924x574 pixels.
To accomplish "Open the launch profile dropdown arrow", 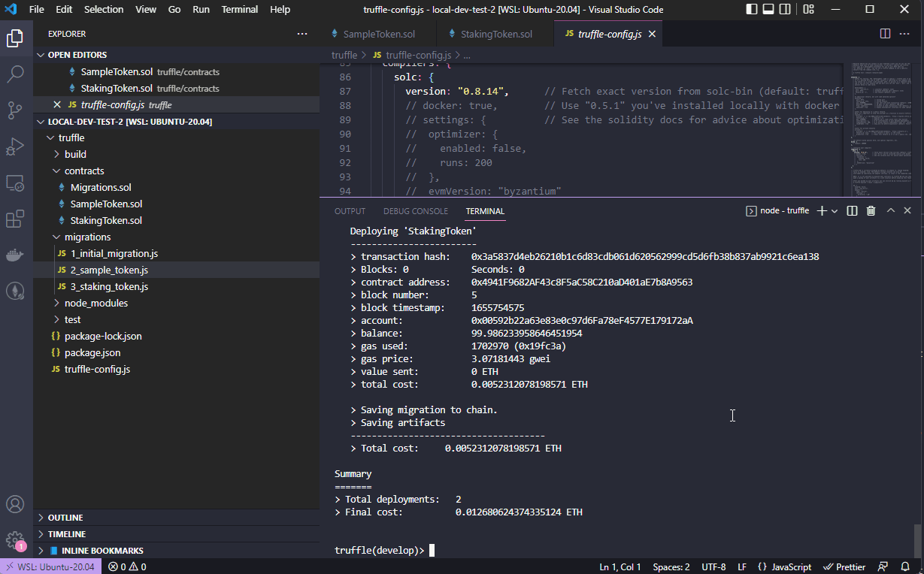I will click(835, 211).
